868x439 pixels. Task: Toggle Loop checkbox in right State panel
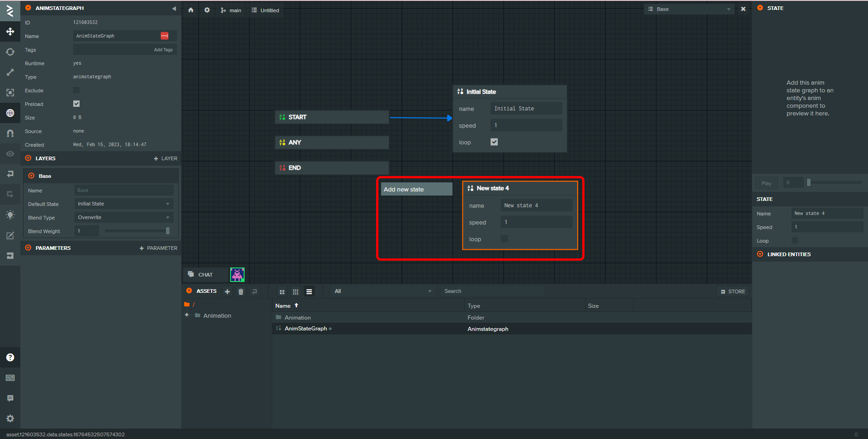coord(795,240)
